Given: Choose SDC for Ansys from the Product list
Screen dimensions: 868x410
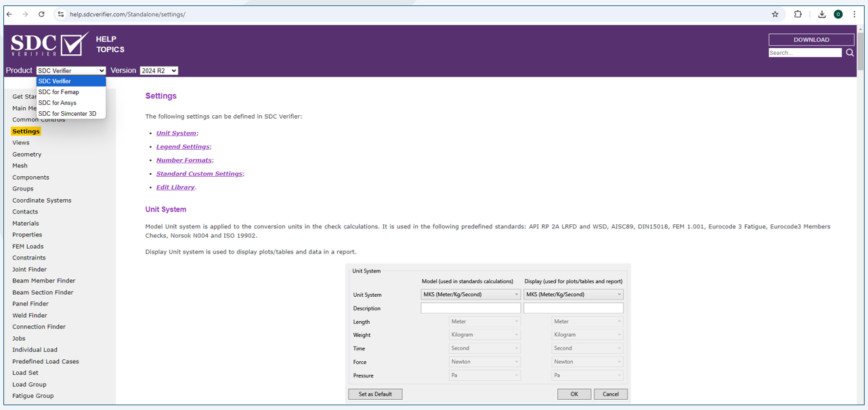Looking at the screenshot, I should (71, 103).
